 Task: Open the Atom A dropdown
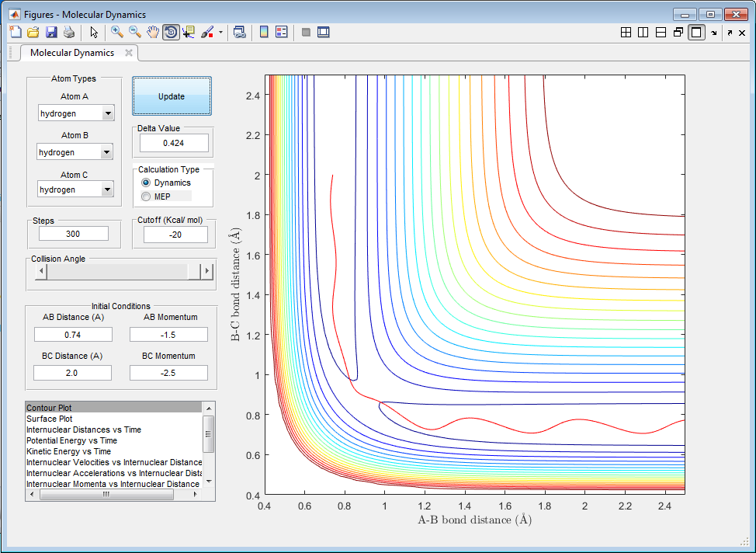pos(108,113)
